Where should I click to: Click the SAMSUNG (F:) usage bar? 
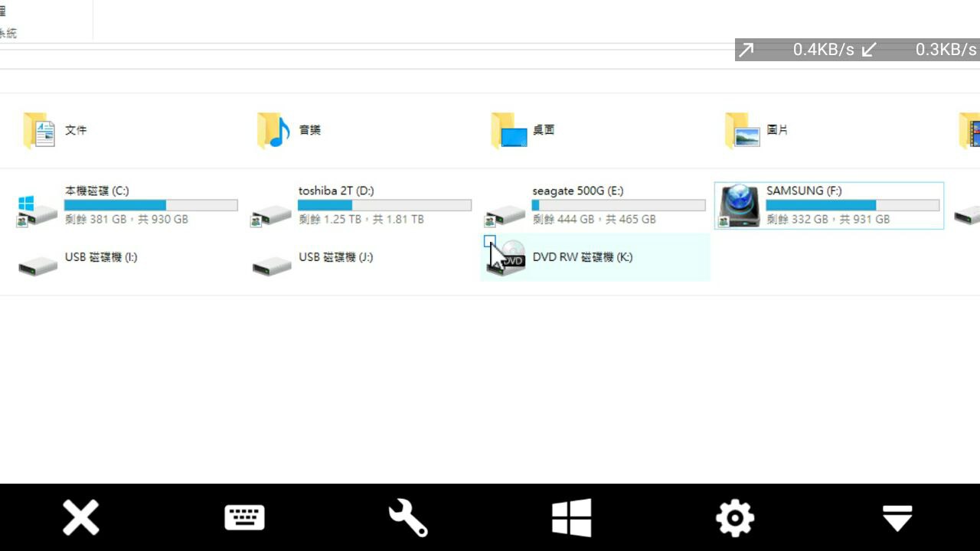click(x=853, y=205)
